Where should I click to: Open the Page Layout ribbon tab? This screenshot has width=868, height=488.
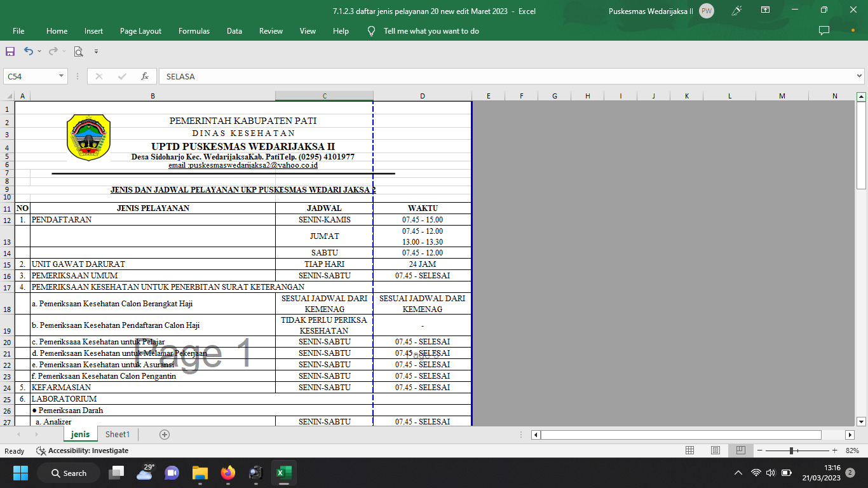[140, 31]
